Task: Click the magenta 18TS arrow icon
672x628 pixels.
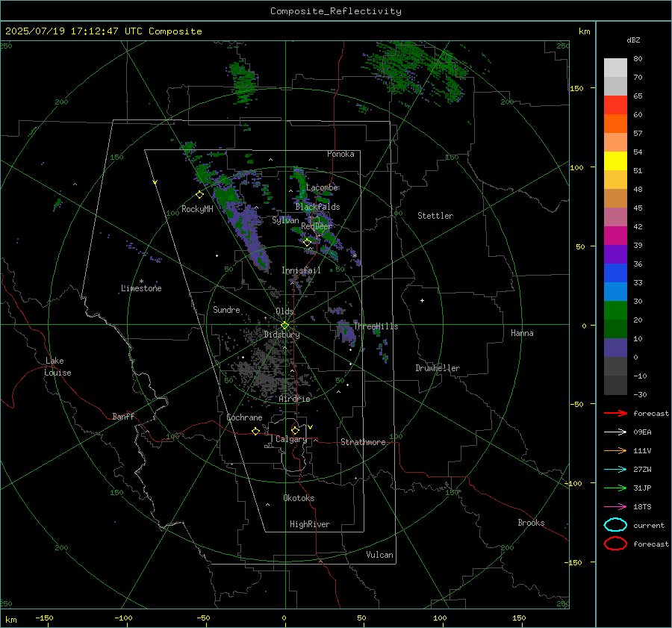Action: (x=615, y=507)
